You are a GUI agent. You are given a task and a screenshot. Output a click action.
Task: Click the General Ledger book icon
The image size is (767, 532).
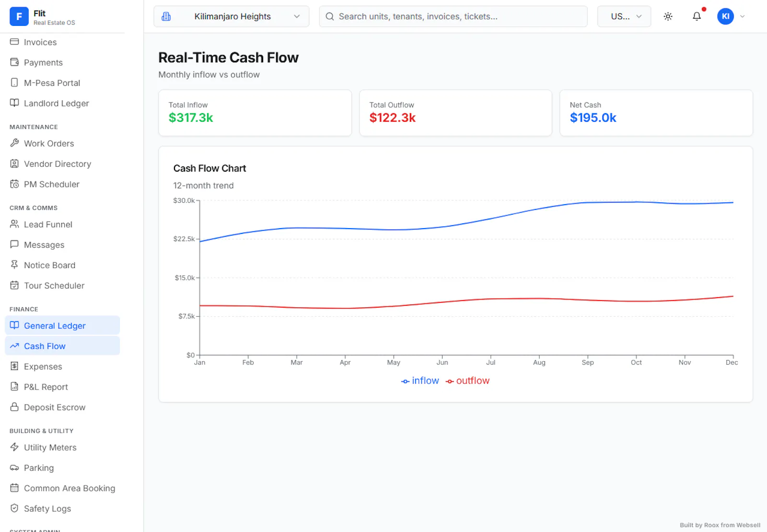click(14, 325)
